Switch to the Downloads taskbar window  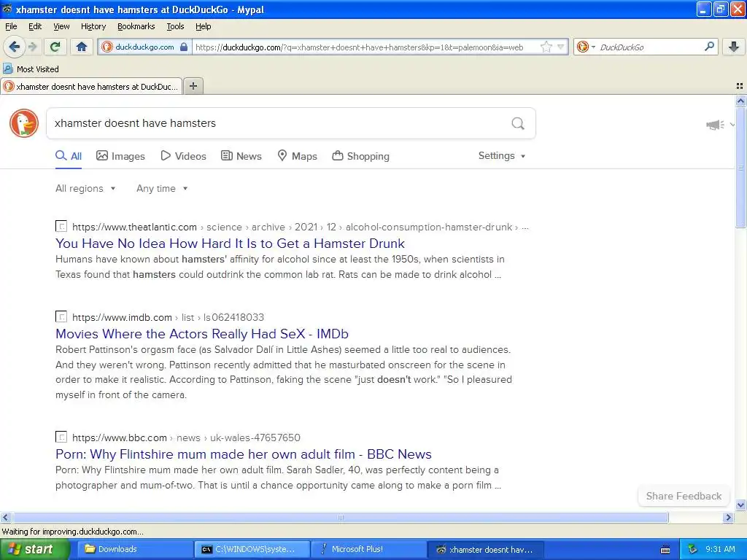click(x=134, y=549)
